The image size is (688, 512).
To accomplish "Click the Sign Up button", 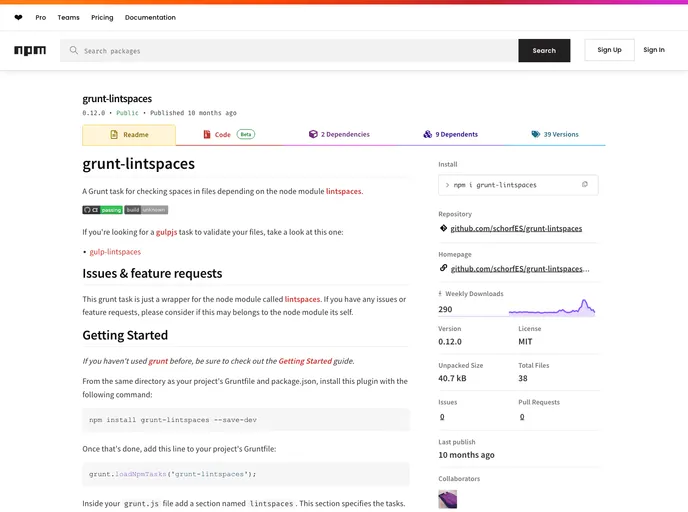I will [x=609, y=50].
